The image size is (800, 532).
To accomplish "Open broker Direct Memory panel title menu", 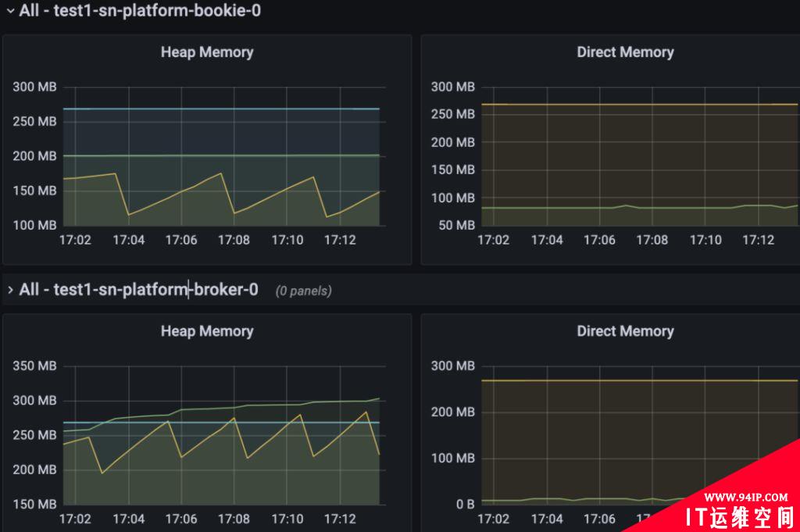I will (x=625, y=331).
